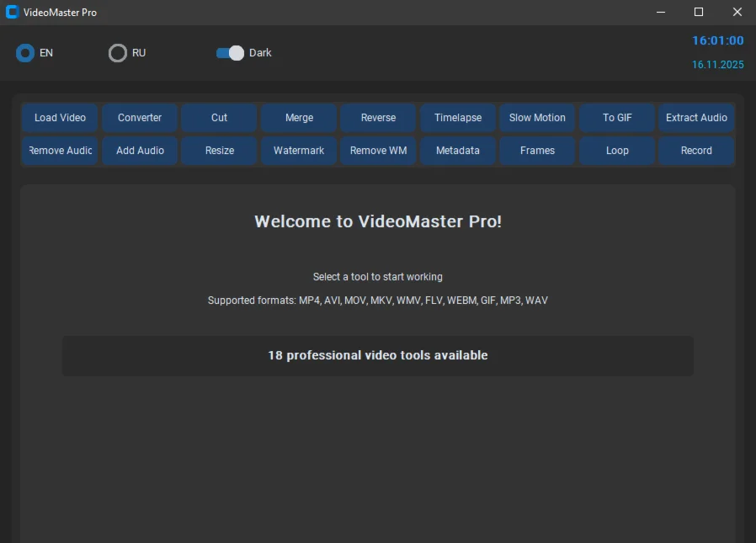Select the Reverse tool
The width and height of the screenshot is (756, 543).
[377, 118]
